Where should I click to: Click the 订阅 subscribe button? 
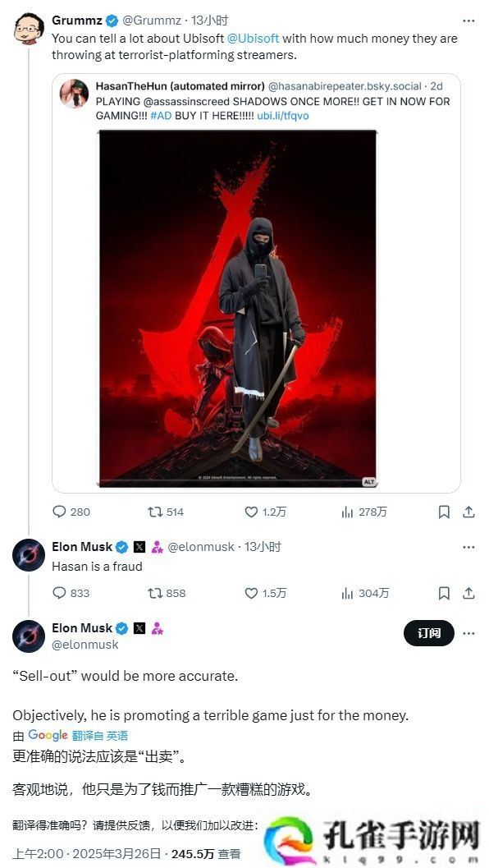click(x=429, y=633)
